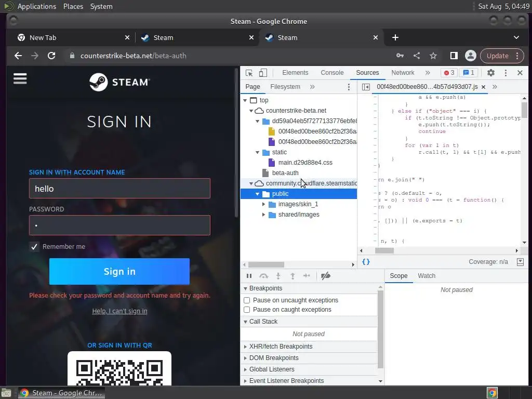
Task: Click the account name input field
Action: point(119,188)
